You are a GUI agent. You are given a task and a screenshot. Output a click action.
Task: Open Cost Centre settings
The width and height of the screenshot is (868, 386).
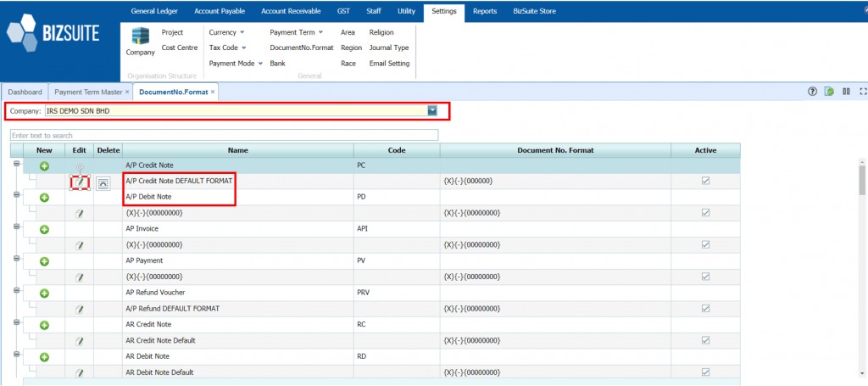point(180,48)
